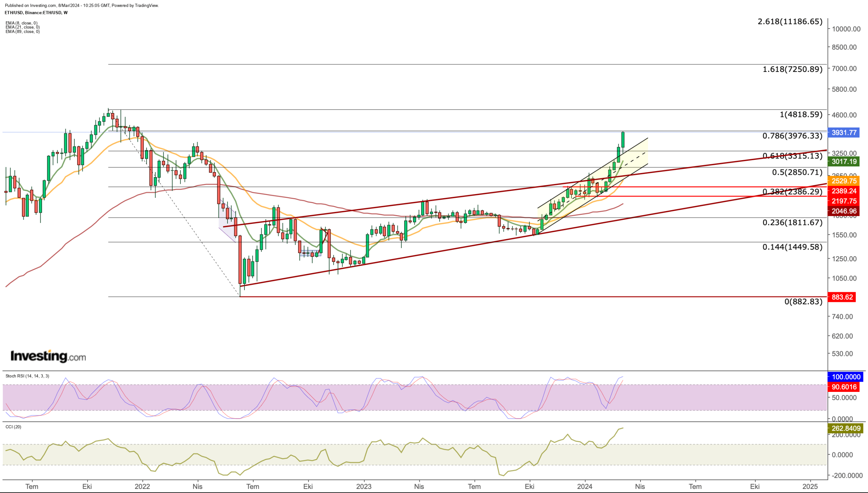868x493 pixels.
Task: Click the ETH/USD, Binance:ETH/USD, W symbol title
Action: point(36,13)
